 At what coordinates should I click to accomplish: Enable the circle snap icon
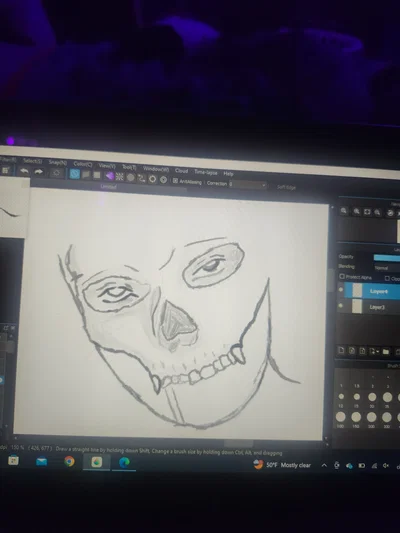(x=131, y=177)
